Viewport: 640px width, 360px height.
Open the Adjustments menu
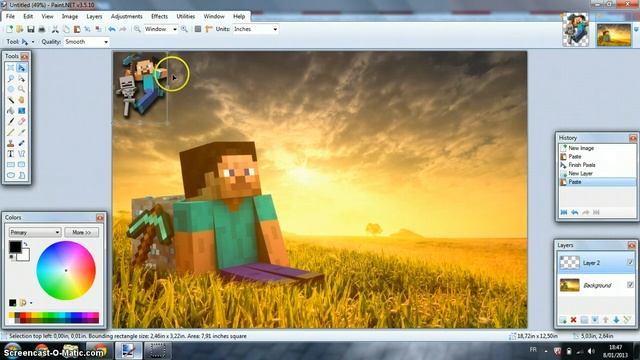[127, 16]
